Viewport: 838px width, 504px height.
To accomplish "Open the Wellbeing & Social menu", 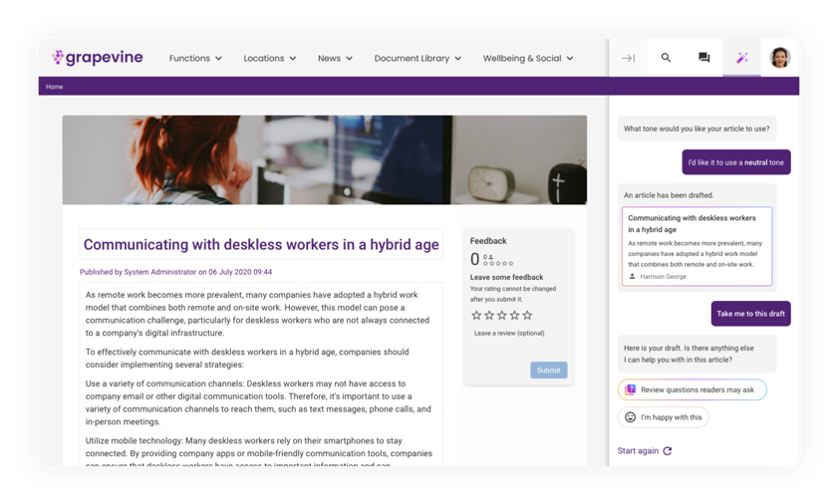I will (528, 58).
